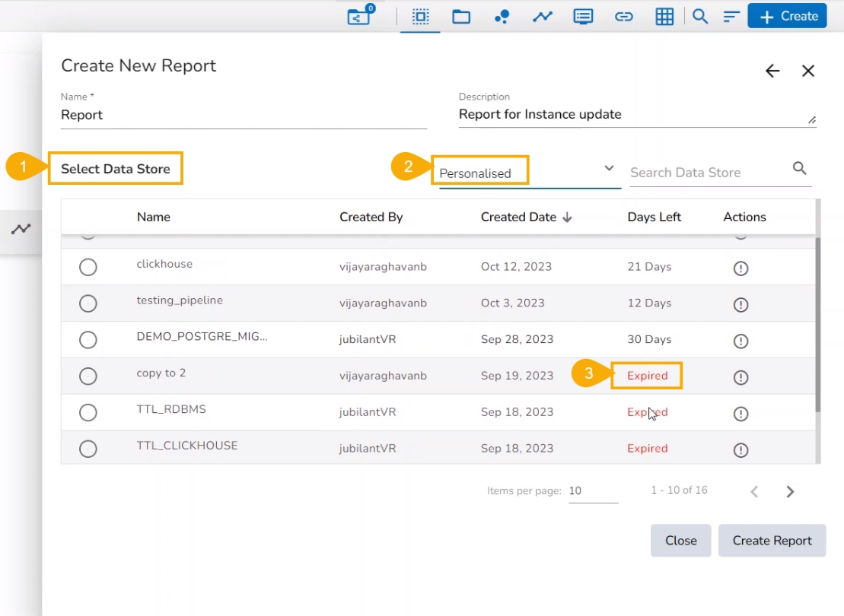Click the Name column header
Screen dimensions: 844x616
point(154,217)
